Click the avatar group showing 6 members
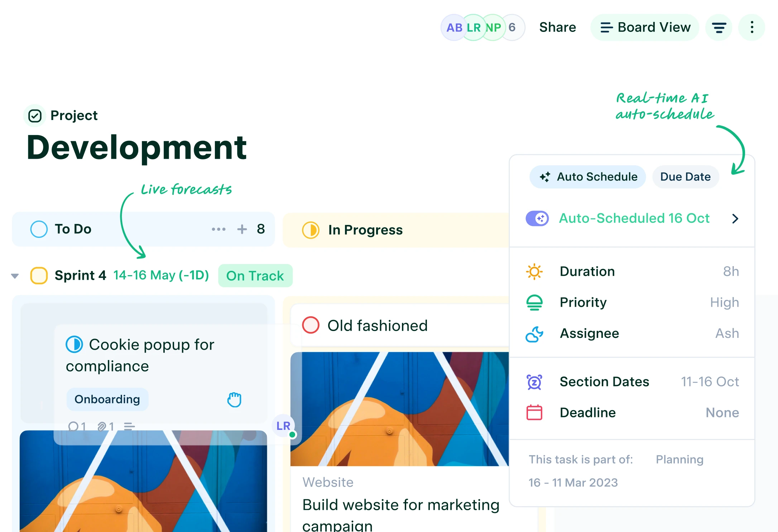Screen dimensions: 778x532 [482, 27]
